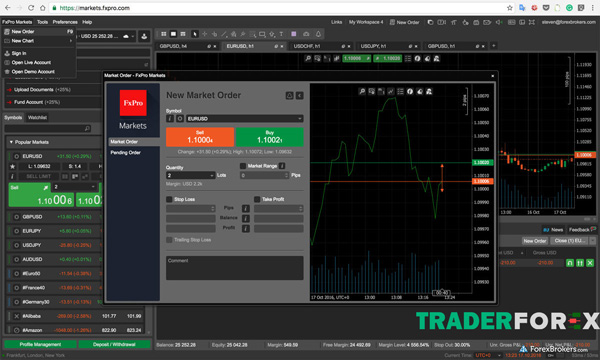Choose the single chart layout icon
Viewport: 600px width, 360px height.
173,34
